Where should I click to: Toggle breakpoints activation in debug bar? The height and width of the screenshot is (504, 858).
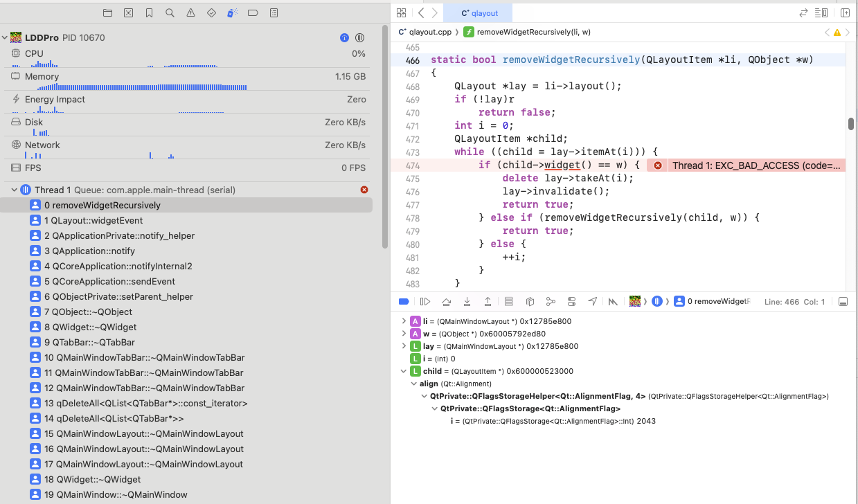[x=404, y=302]
